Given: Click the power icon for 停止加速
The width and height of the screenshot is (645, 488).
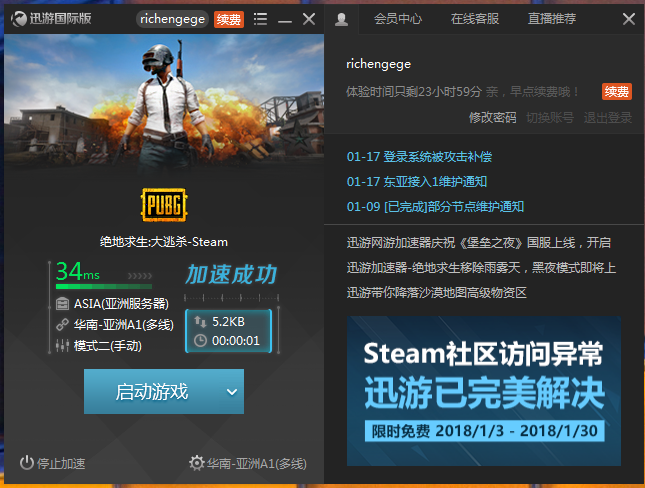Looking at the screenshot, I should pos(27,463).
